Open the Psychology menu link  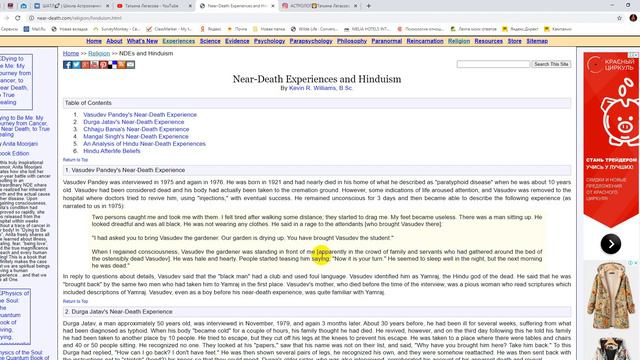(269, 41)
